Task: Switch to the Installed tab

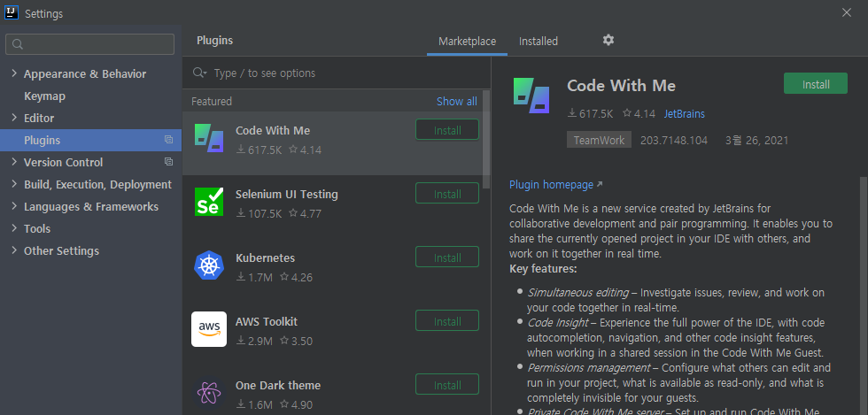Action: [x=539, y=42]
